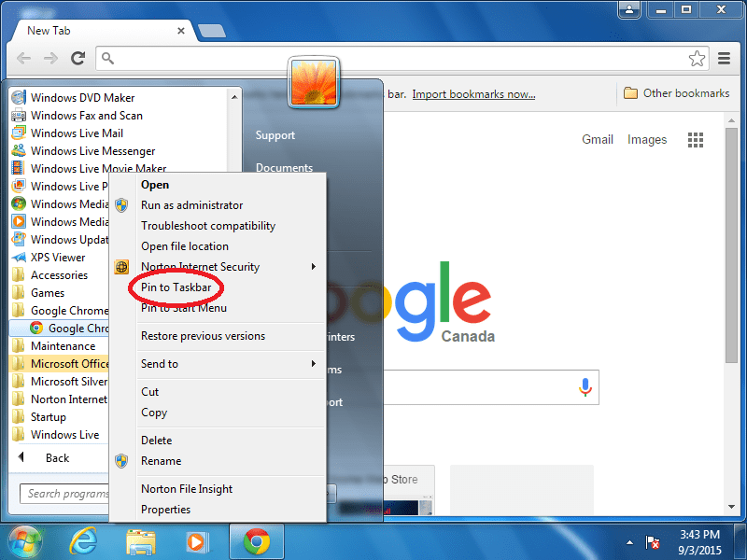Image resolution: width=747 pixels, height=560 pixels.
Task: Open the Google apps grid
Action: point(696,139)
